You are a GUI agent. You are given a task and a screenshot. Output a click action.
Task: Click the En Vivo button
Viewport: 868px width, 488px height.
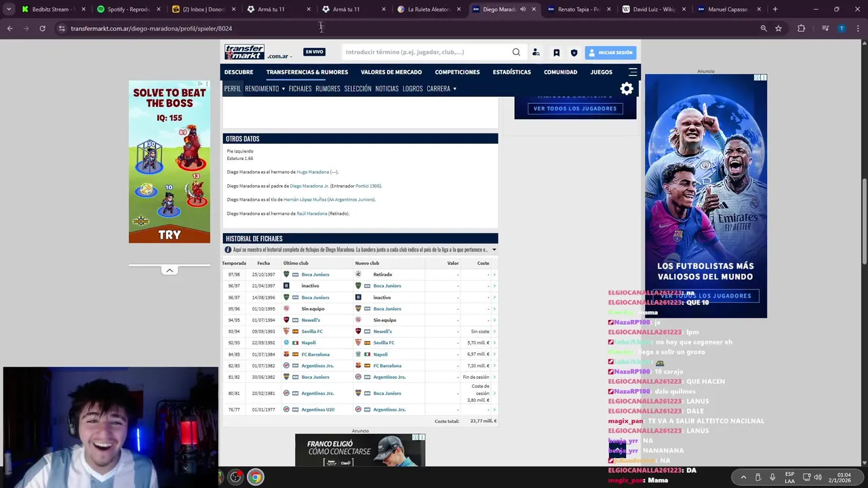coord(314,52)
